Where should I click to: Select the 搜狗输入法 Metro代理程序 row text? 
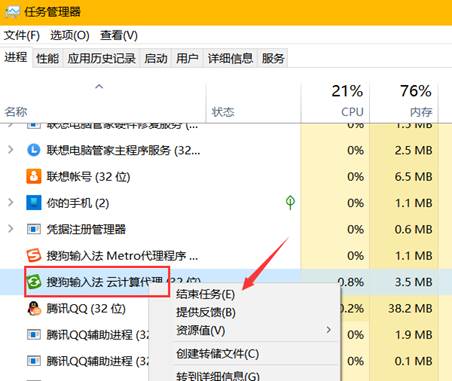coord(122,256)
